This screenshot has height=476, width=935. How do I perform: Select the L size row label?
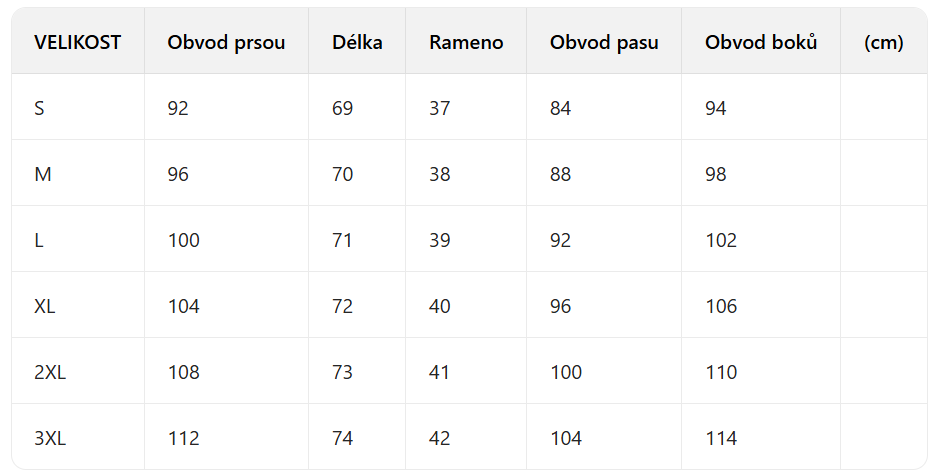[x=39, y=240]
